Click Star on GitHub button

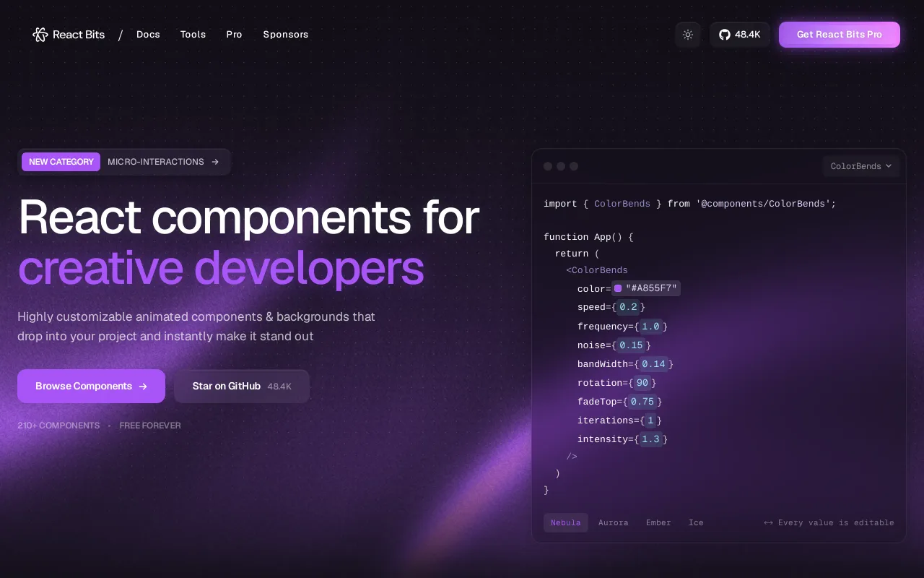click(242, 386)
